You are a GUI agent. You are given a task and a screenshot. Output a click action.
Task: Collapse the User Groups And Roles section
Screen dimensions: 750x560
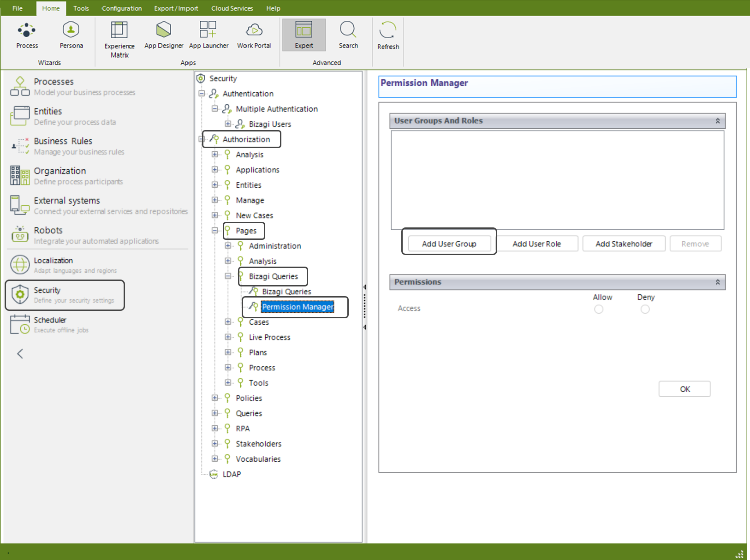coord(717,121)
